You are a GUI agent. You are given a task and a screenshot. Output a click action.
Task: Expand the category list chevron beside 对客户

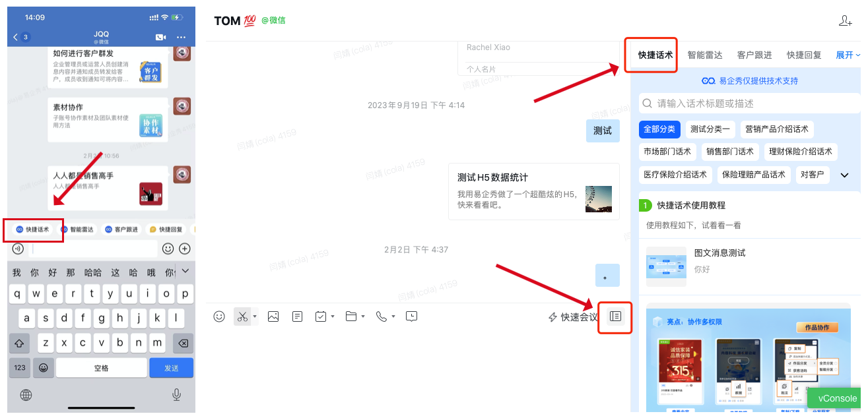[844, 175]
